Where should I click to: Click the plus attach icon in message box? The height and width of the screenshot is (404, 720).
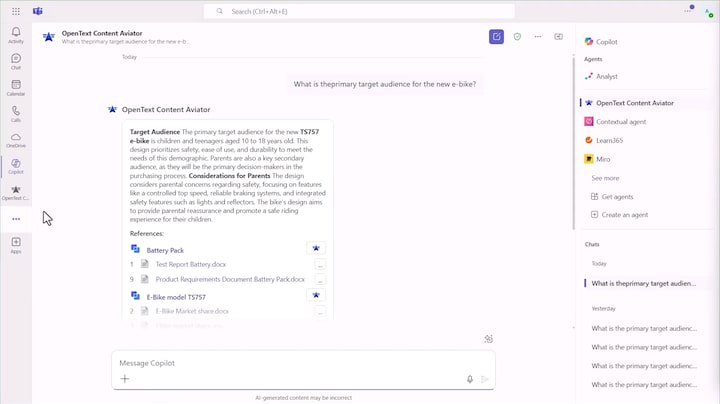pyautogui.click(x=125, y=379)
